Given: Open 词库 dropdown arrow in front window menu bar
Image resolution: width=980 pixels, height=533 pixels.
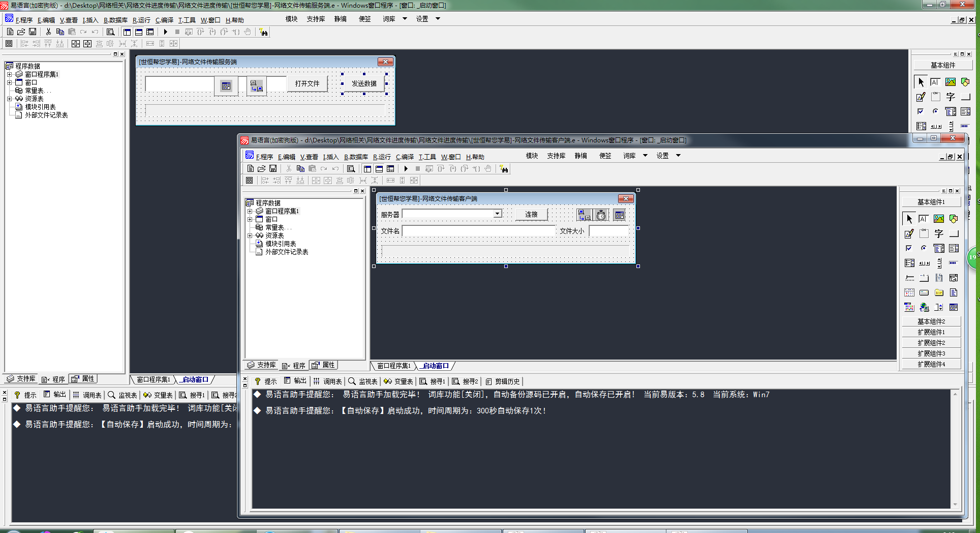Looking at the screenshot, I should tap(645, 156).
